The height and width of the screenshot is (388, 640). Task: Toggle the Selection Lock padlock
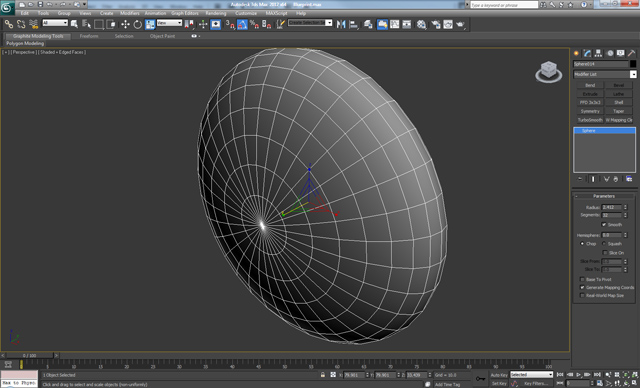click(323, 375)
